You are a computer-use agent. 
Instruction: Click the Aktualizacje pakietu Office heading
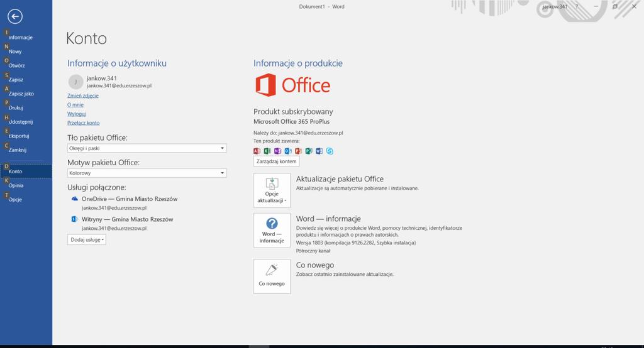[x=340, y=179]
